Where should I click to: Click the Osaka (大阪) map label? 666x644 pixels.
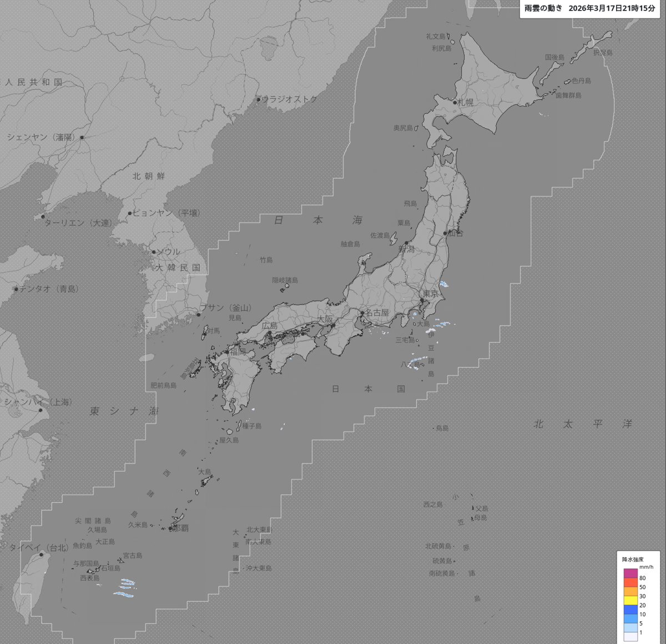click(x=325, y=319)
